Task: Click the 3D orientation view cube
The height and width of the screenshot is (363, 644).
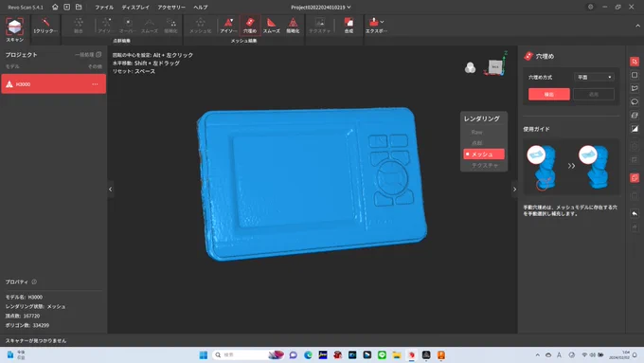Action: coord(495,67)
